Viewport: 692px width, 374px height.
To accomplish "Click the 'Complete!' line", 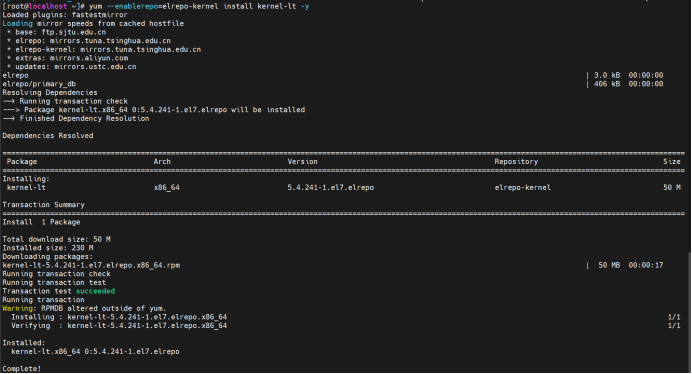I will click(x=22, y=368).
